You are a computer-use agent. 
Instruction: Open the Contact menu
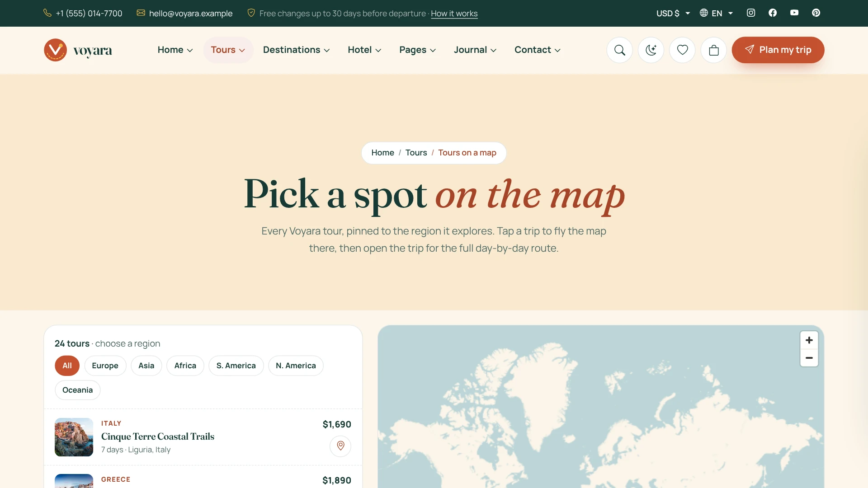tap(538, 50)
